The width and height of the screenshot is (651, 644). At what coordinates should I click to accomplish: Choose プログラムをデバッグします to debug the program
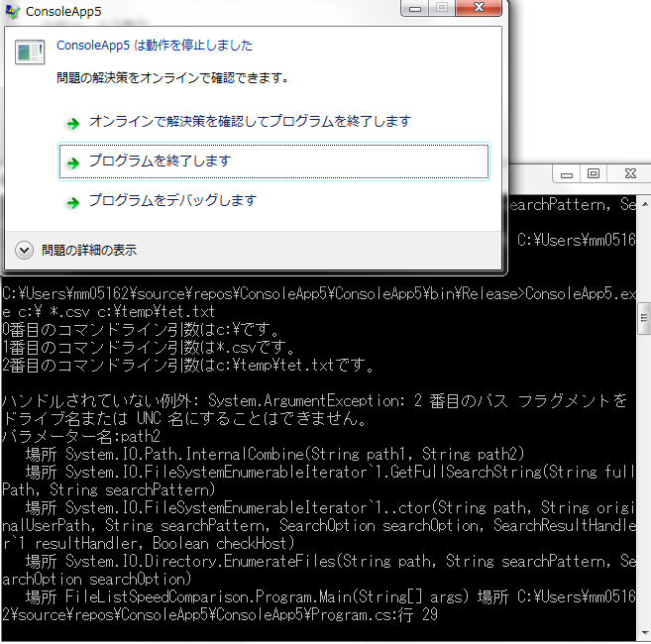(171, 201)
